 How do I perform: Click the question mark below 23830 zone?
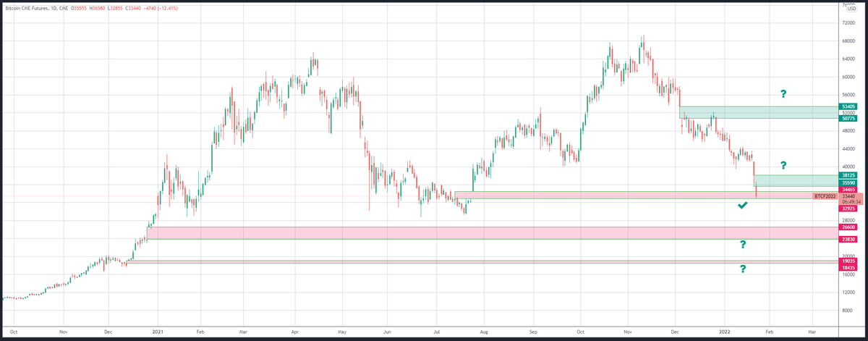[x=743, y=245]
